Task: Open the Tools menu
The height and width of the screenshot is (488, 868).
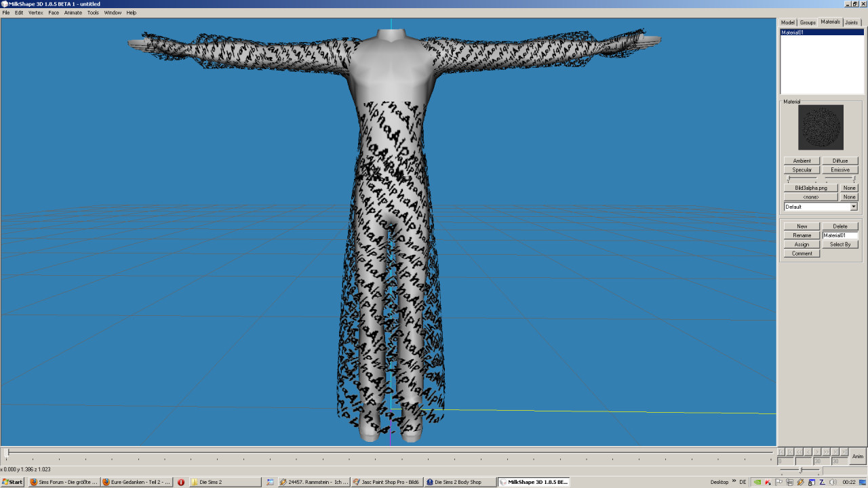Action: pos(93,13)
